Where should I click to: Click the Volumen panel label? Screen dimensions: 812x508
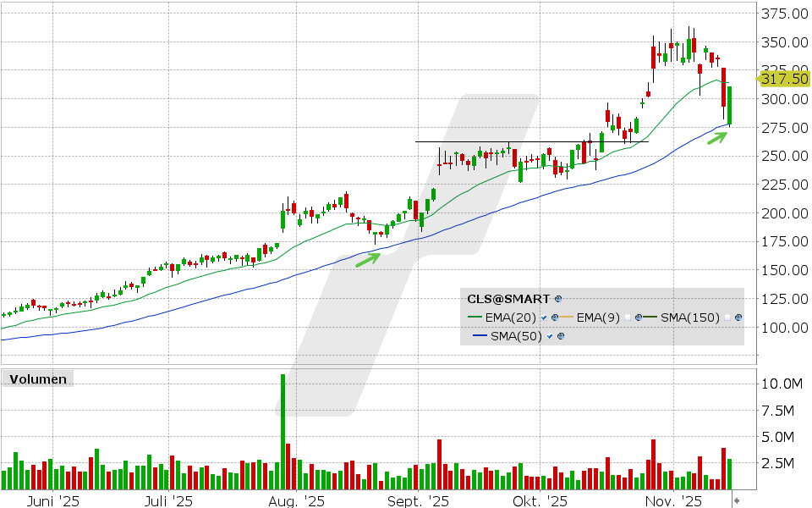tap(37, 379)
